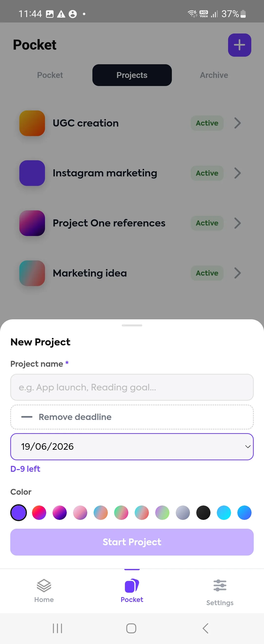The width and height of the screenshot is (264, 644).
Task: Tap the UGC creation orange project icon
Action: 32,123
